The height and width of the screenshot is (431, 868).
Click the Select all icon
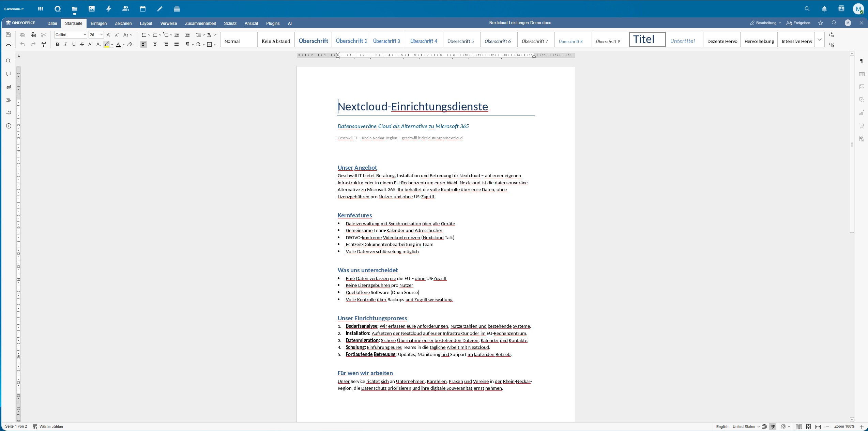[832, 44]
